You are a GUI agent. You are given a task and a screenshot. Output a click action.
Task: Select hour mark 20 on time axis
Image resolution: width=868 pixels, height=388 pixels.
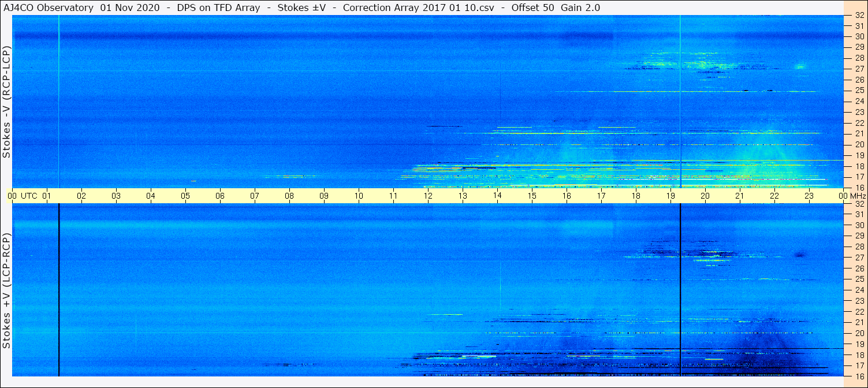(x=705, y=196)
